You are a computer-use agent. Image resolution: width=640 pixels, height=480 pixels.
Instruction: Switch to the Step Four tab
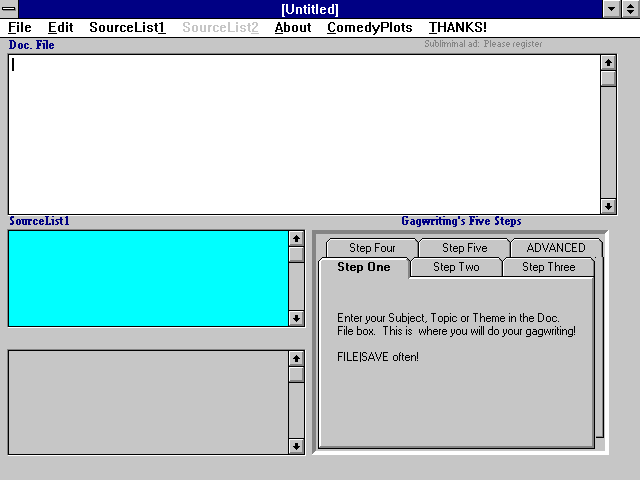coord(372,248)
